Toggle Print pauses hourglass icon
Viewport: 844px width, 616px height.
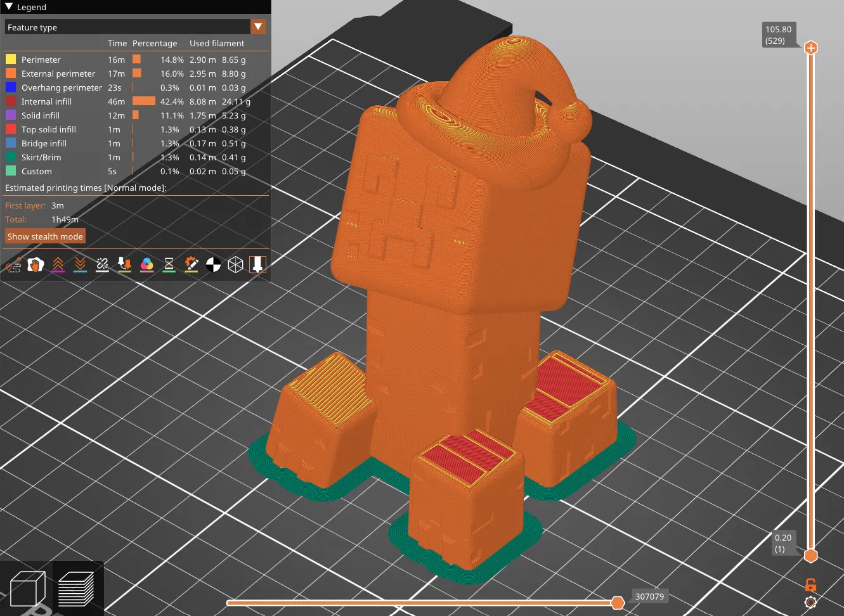point(169,264)
